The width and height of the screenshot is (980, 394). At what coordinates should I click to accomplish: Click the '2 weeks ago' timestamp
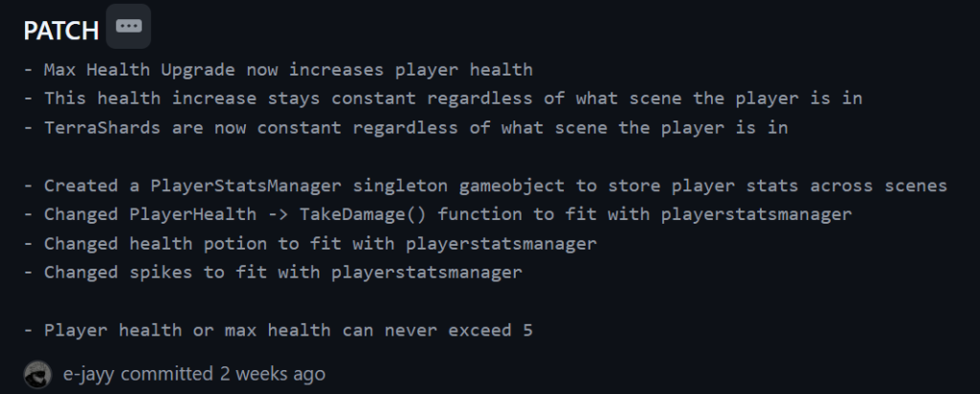(x=272, y=374)
